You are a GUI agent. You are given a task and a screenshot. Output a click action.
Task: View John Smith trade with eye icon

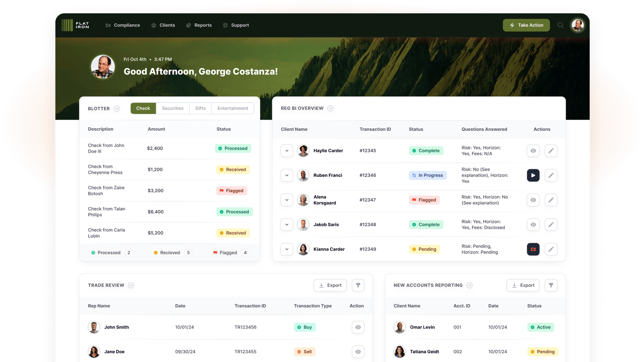(x=358, y=327)
